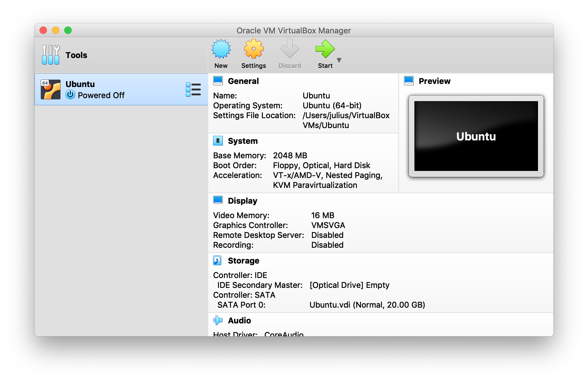
Task: Click the Optical Drive Empty entry
Action: [x=349, y=285]
